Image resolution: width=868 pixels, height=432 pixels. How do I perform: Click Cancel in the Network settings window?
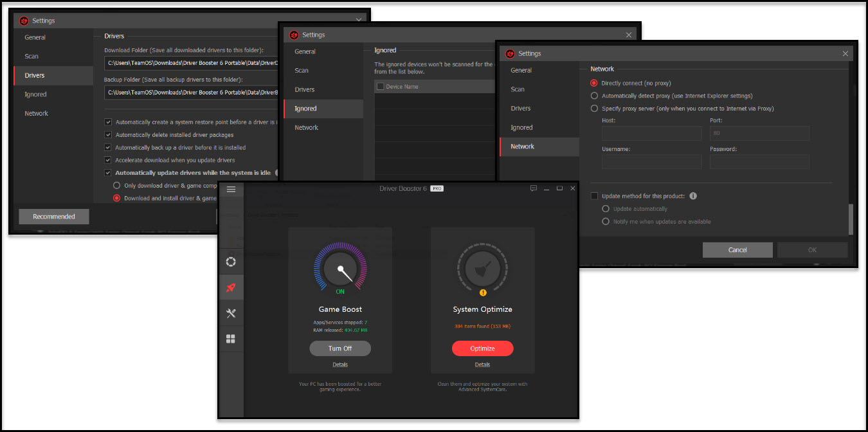[737, 250]
